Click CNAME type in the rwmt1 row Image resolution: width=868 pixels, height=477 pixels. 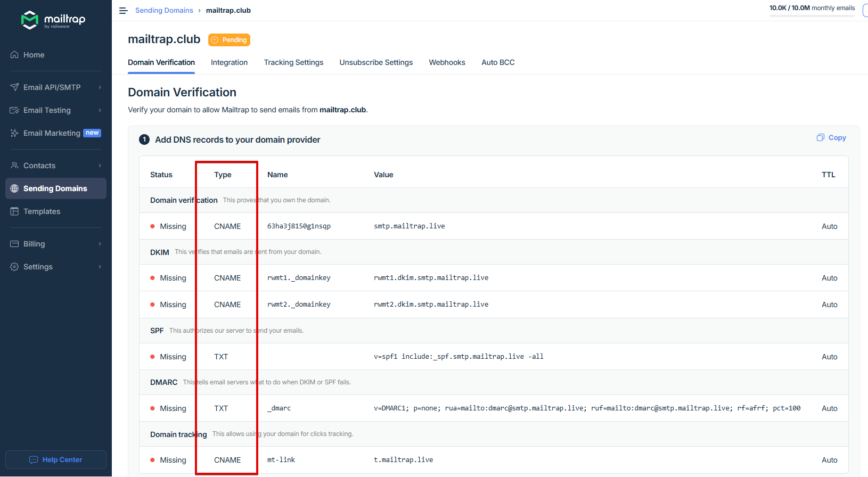point(227,278)
